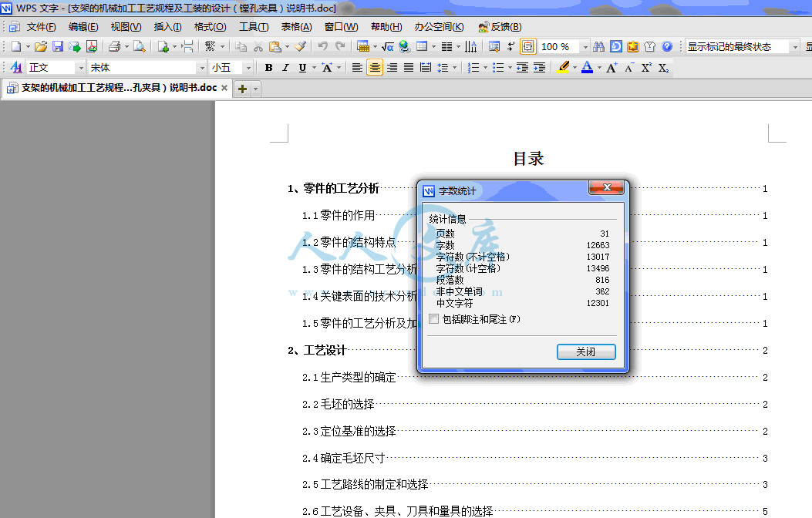The image size is (812, 518).
Task: Insert a table from the toolbar
Action: (363, 46)
